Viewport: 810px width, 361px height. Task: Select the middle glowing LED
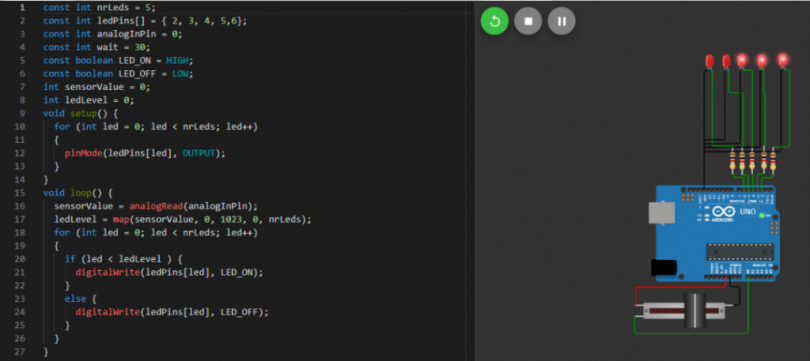(761, 61)
